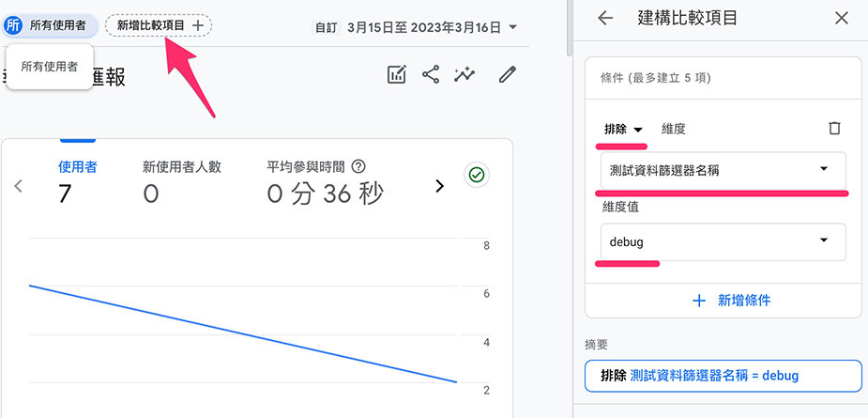The width and height of the screenshot is (868, 418).
Task: Select the 新使用者人數 metric tab
Action: pos(181,181)
